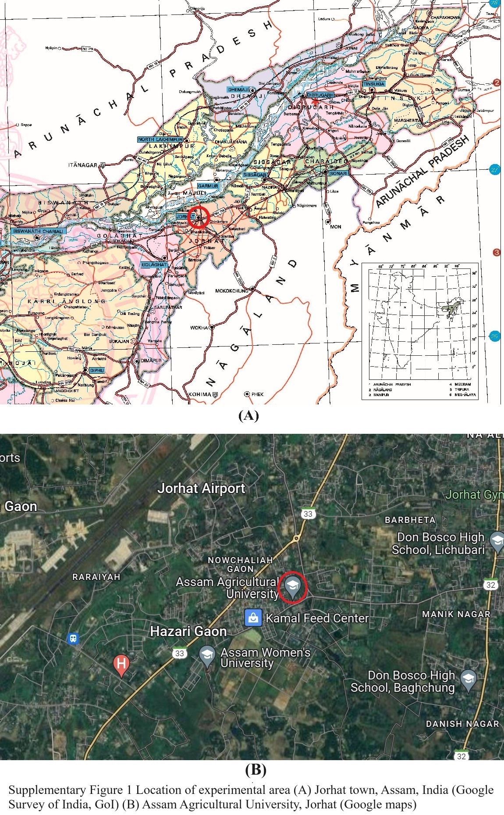Click the ITANAGAR capital label
This screenshot has width=504, height=815.
point(83,165)
